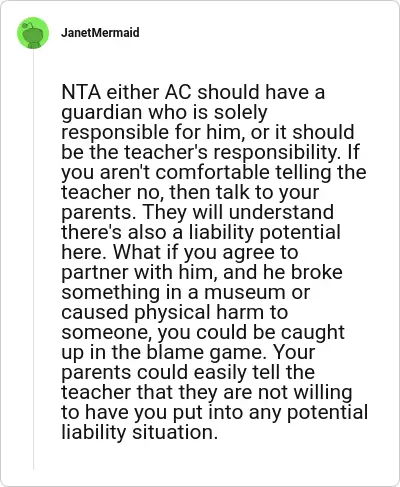400x487 pixels.
Task: Click the line 'caused physical harm to'
Action: point(174,312)
